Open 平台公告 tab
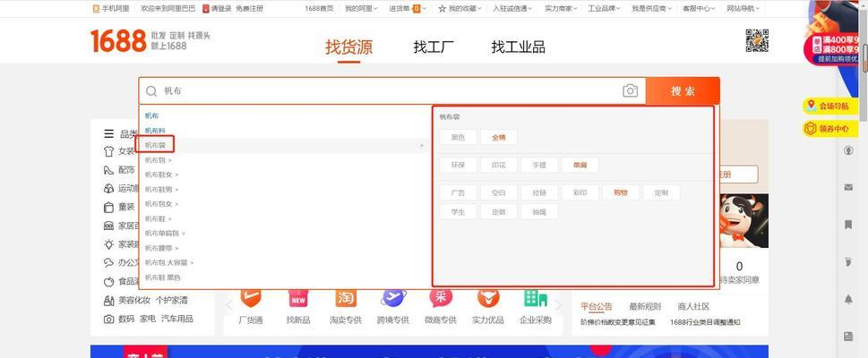868x358 pixels. point(597,307)
